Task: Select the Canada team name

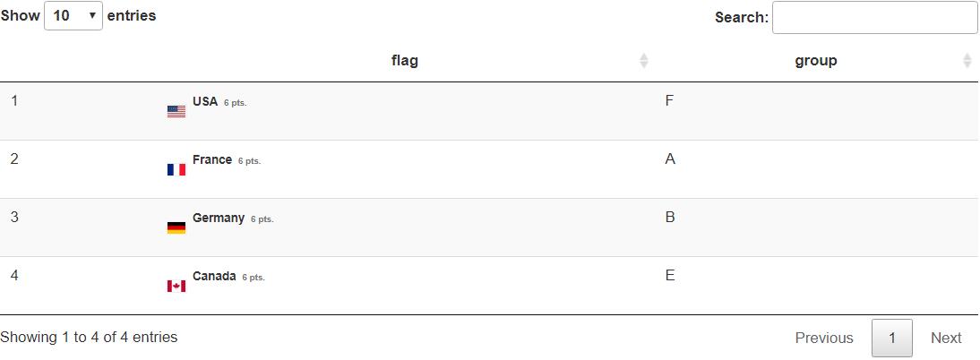Action: (x=214, y=276)
